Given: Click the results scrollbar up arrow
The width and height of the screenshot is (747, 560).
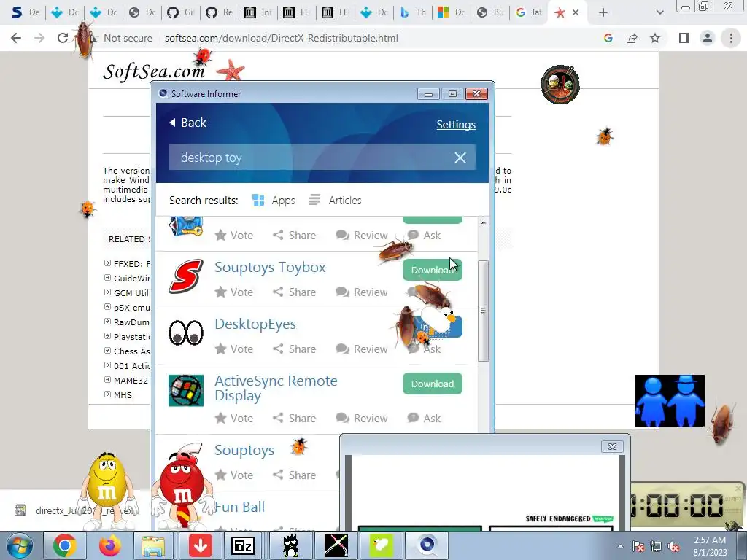Looking at the screenshot, I should click(483, 222).
